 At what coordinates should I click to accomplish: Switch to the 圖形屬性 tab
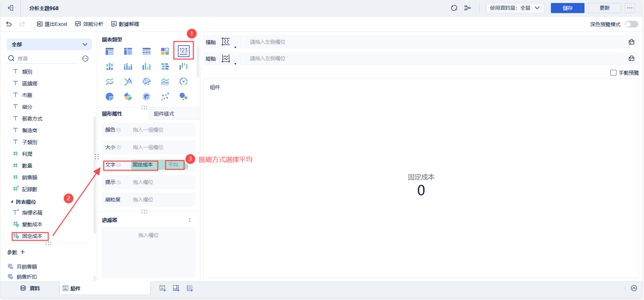pos(112,114)
